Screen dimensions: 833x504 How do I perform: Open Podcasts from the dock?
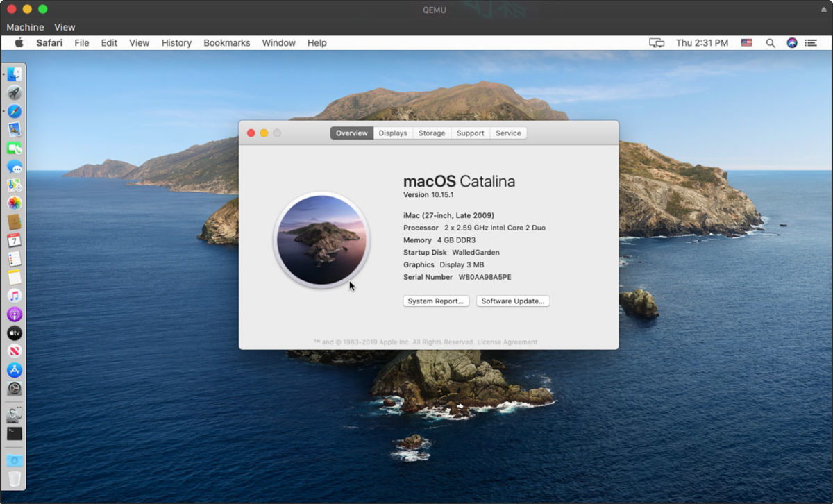point(15,314)
